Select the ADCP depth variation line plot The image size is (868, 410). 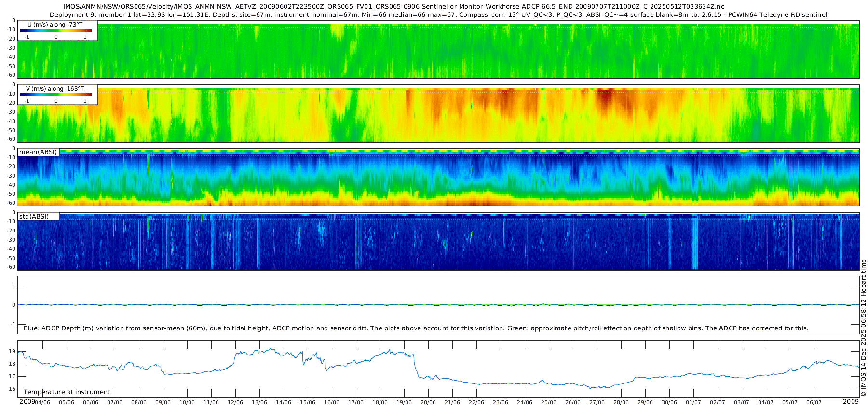[x=438, y=305]
